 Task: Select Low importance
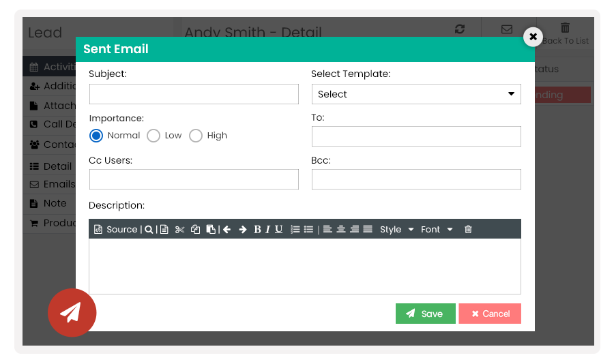153,136
